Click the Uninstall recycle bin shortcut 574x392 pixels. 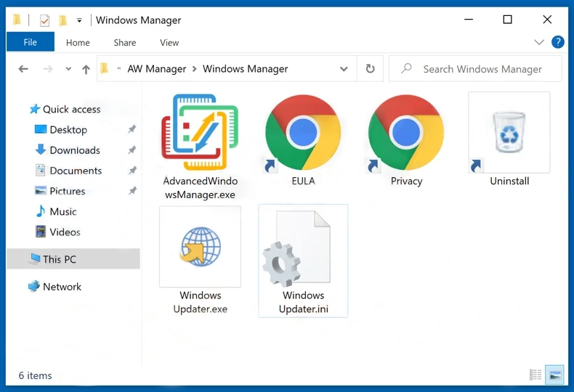[x=509, y=133]
